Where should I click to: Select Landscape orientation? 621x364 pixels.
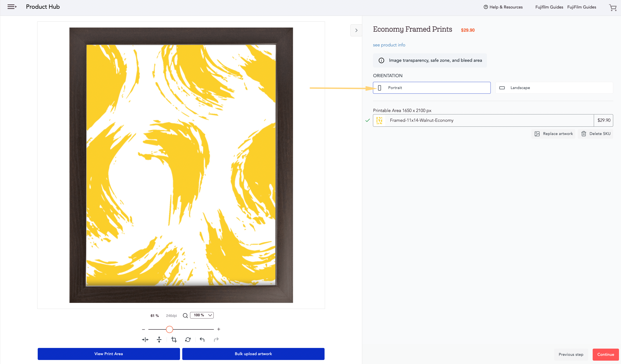click(554, 88)
